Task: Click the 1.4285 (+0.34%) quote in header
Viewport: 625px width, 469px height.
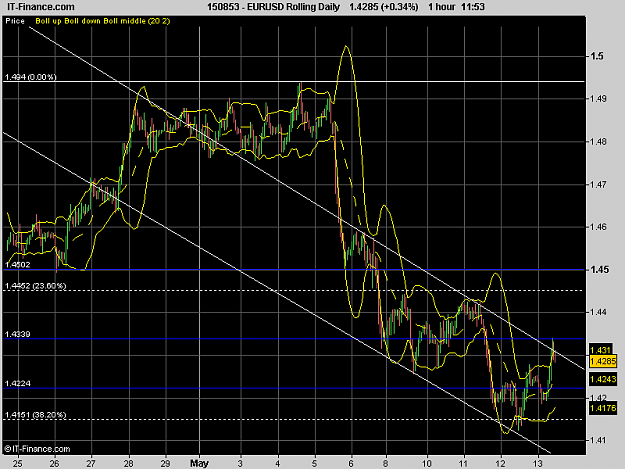Action: click(384, 7)
